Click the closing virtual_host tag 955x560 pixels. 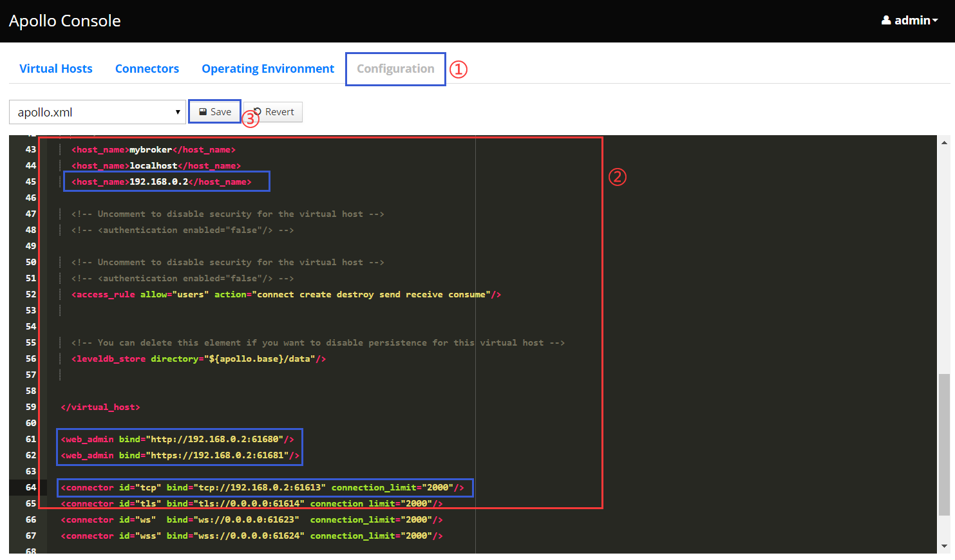tap(100, 407)
